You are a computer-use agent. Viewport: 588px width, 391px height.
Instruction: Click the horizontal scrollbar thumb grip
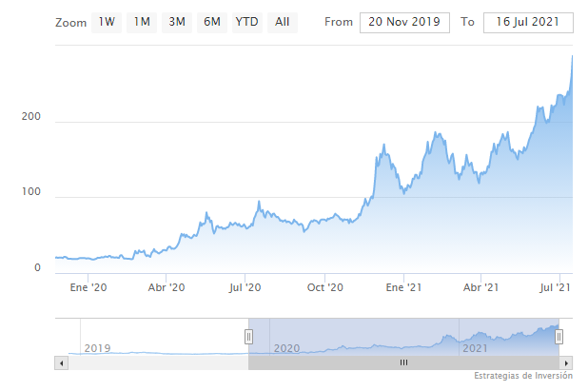point(403,362)
